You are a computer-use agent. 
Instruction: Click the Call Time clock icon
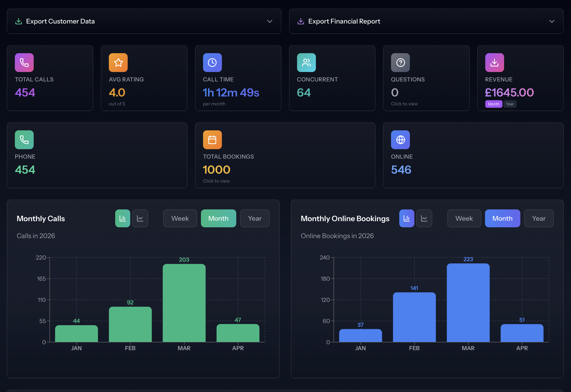(x=212, y=62)
